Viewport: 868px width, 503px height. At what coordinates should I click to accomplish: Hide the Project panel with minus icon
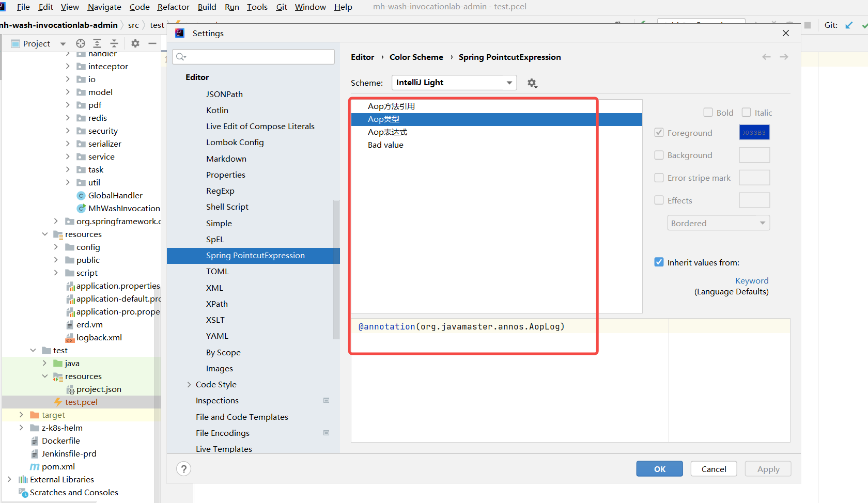(152, 43)
